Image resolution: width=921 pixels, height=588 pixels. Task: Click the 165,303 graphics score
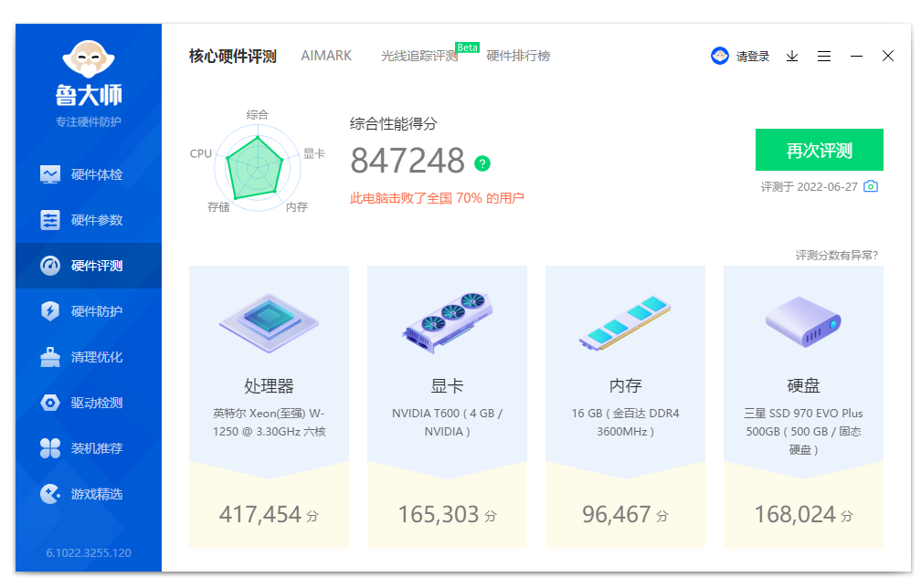point(439,515)
